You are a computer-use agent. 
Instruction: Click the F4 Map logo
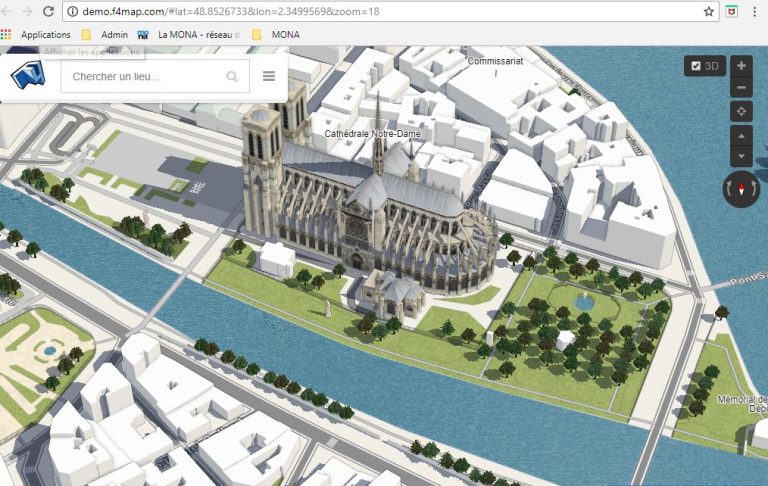pos(30,77)
